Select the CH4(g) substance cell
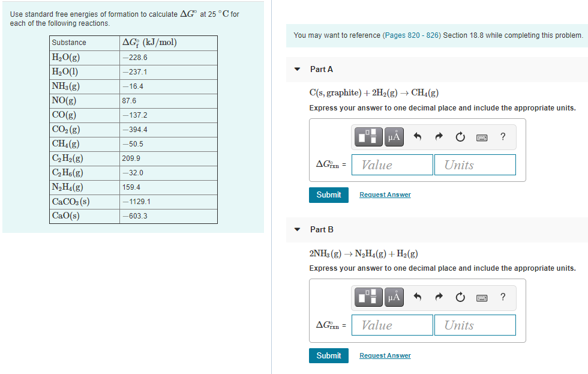The height and width of the screenshot is (374, 588). (85, 144)
